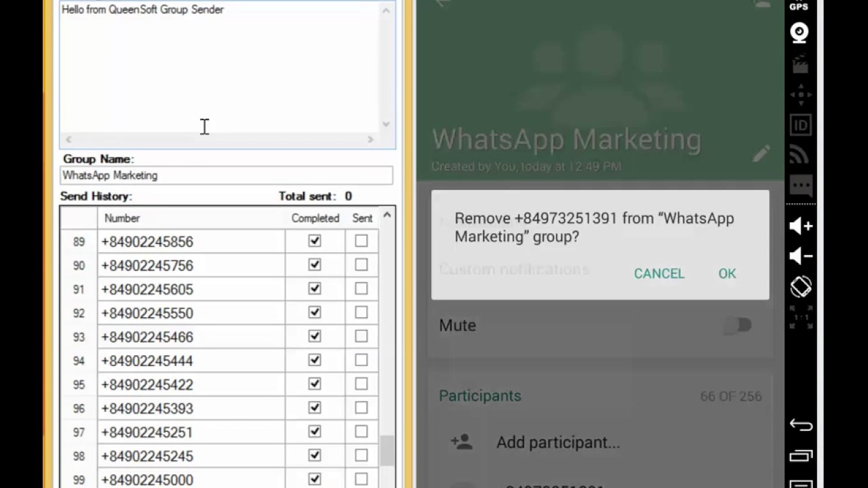The height and width of the screenshot is (488, 868).
Task: Click message box horizontal scroll right arrow
Action: pyautogui.click(x=370, y=140)
